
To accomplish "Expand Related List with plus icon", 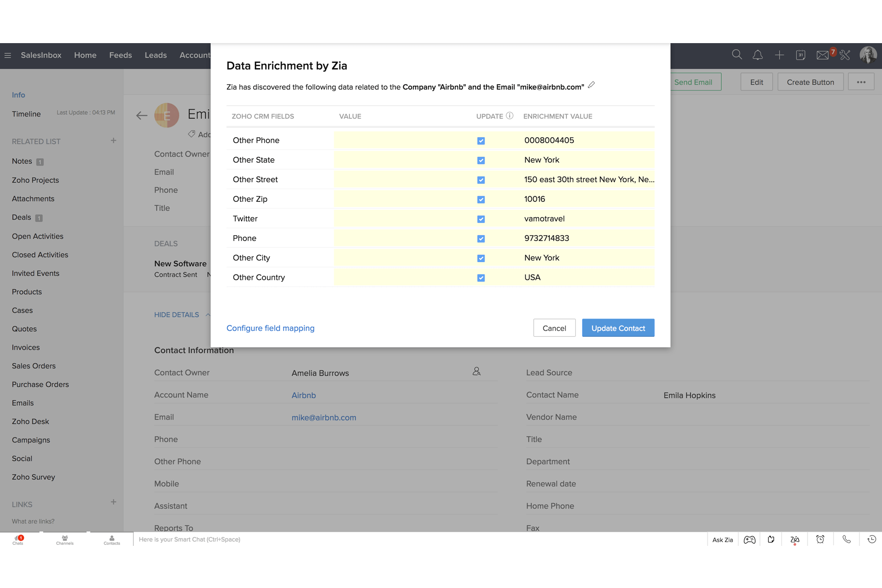I will (113, 141).
